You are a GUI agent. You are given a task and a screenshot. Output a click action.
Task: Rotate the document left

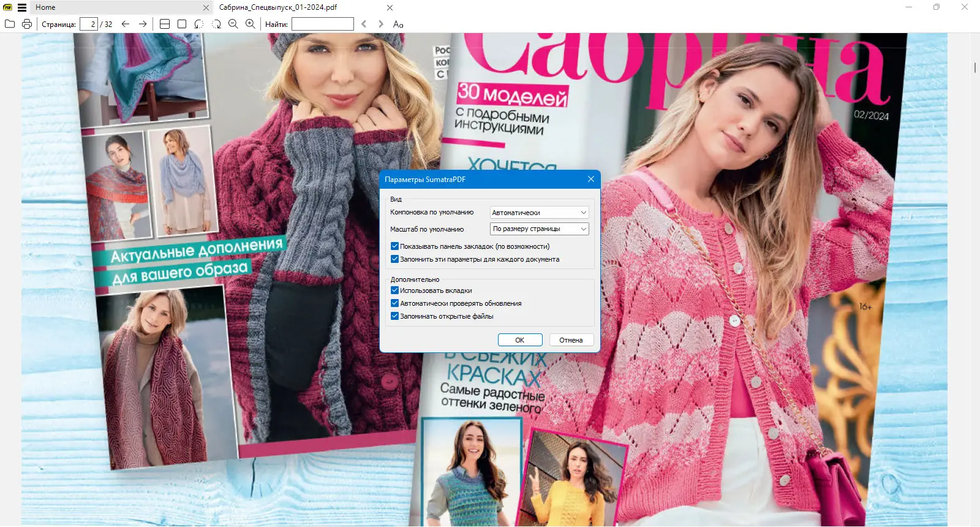pos(199,24)
